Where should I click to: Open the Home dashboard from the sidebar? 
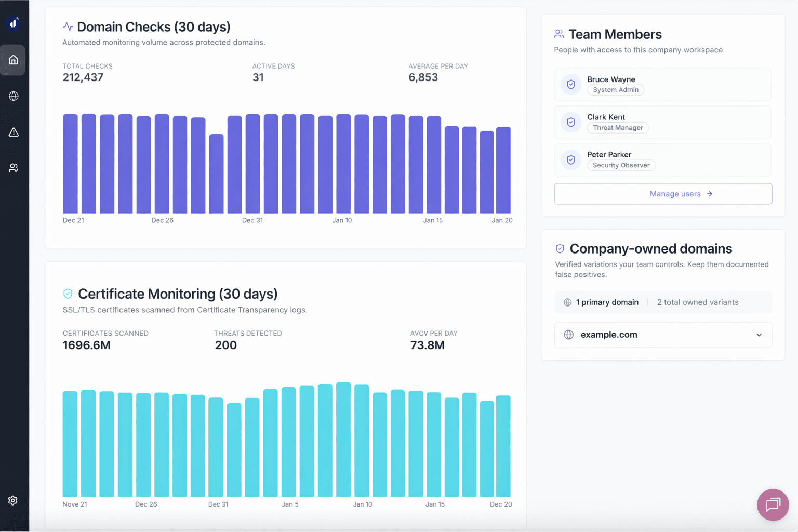(12, 60)
